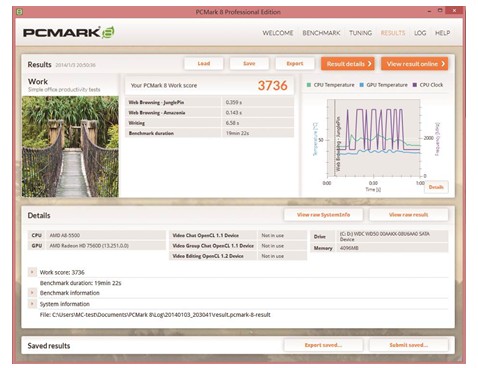Save the current result

click(249, 63)
